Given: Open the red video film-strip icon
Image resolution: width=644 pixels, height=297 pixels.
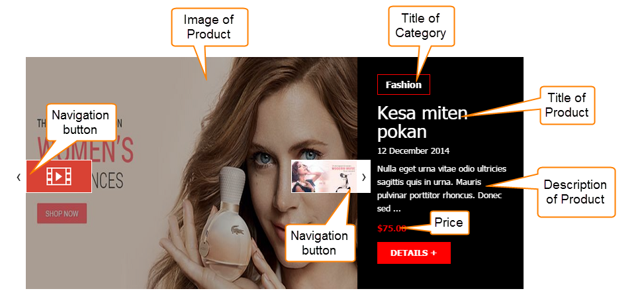Looking at the screenshot, I should (59, 176).
